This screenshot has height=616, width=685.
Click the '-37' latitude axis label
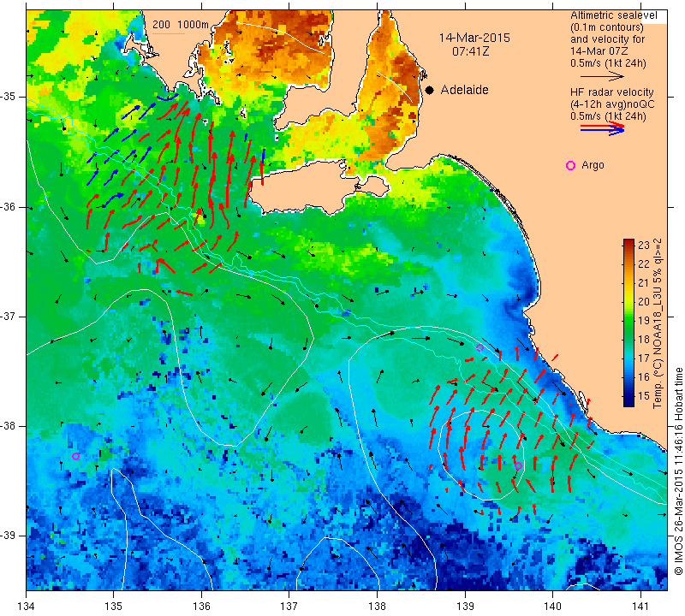(x=8, y=316)
